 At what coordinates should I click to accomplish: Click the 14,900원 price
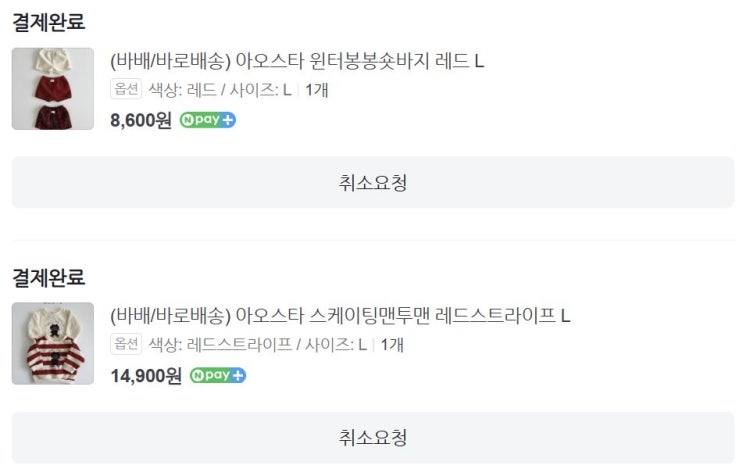[146, 376]
